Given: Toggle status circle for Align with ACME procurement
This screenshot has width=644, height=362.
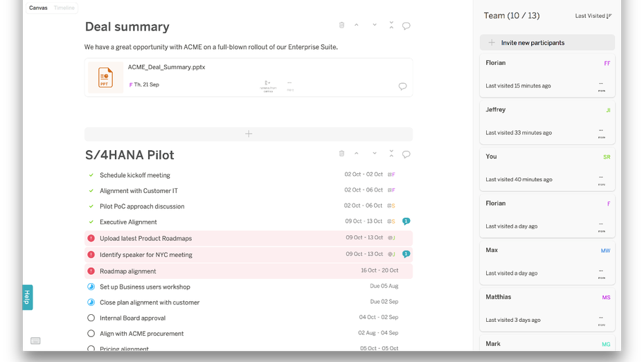Looking at the screenshot, I should [x=91, y=334].
